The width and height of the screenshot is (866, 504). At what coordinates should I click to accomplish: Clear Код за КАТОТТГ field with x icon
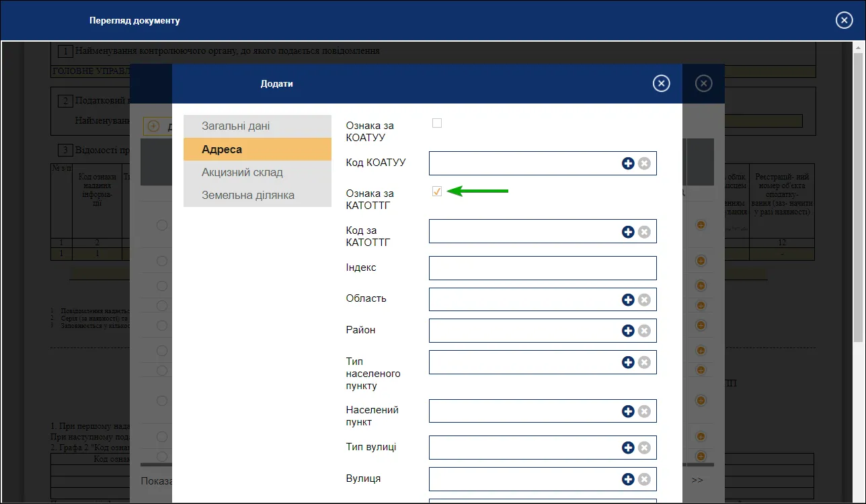coord(644,231)
